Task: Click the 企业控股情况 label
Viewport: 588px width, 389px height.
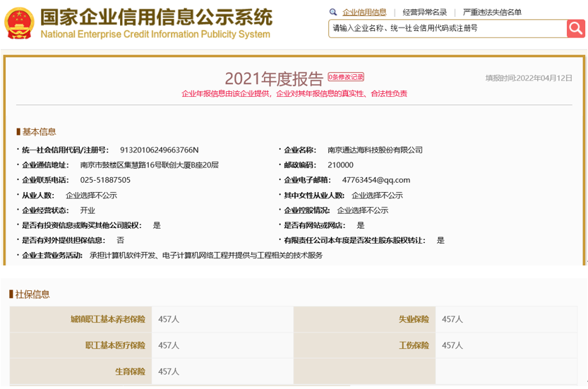Action: (x=307, y=210)
